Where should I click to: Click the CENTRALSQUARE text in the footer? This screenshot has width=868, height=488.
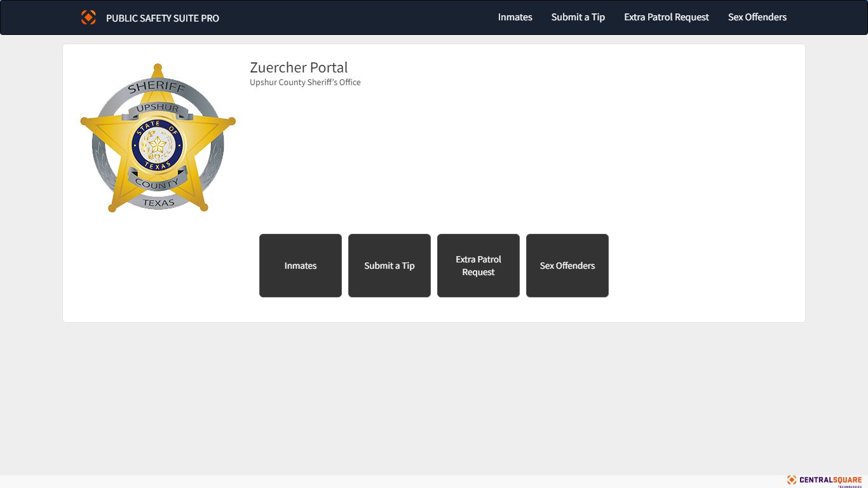831,480
